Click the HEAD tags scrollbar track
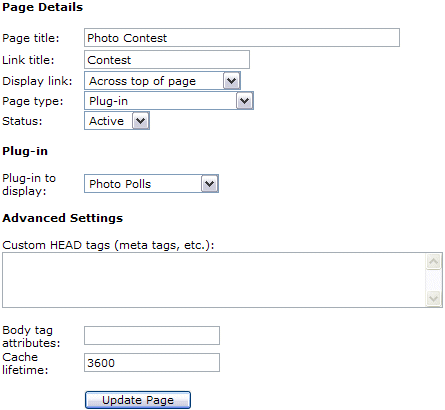445x410 pixels. click(x=434, y=280)
